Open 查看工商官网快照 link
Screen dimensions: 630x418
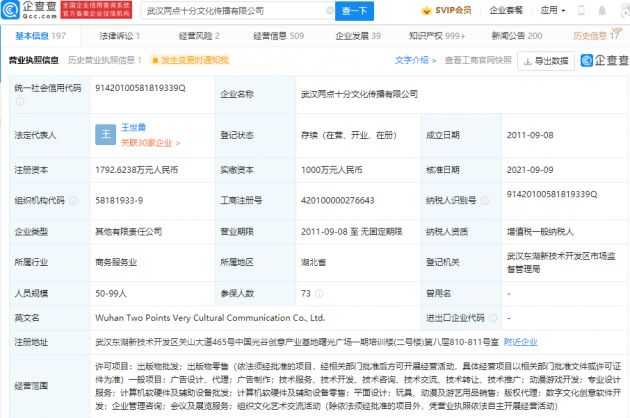tap(478, 60)
